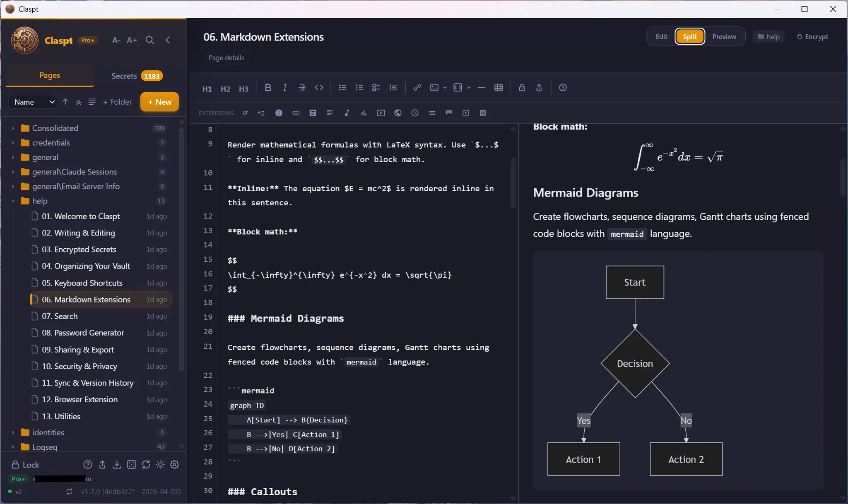Image resolution: width=848 pixels, height=504 pixels.
Task: Click the editor pane vertical scrollbar
Action: coord(513,182)
